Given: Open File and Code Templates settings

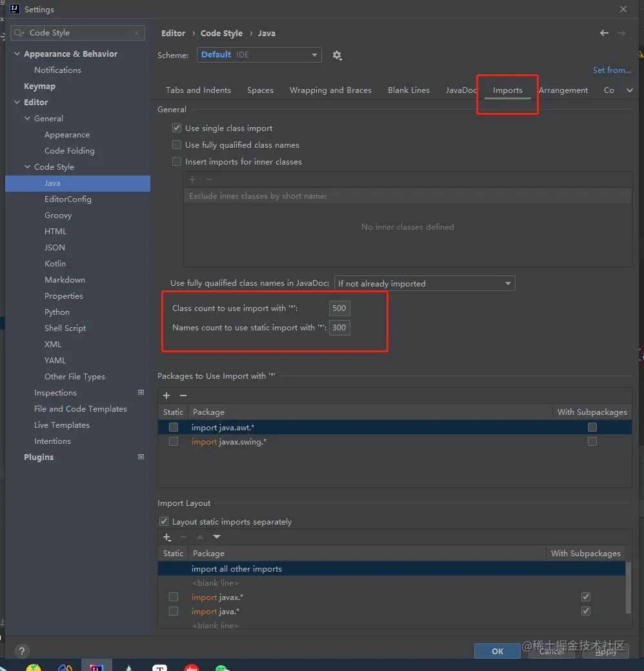Looking at the screenshot, I should point(81,408).
